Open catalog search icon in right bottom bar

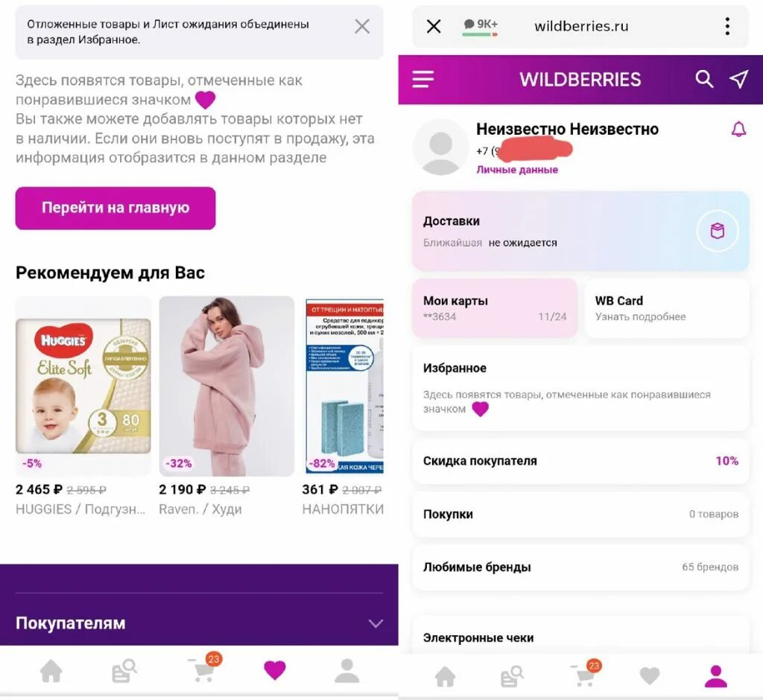coord(512,677)
